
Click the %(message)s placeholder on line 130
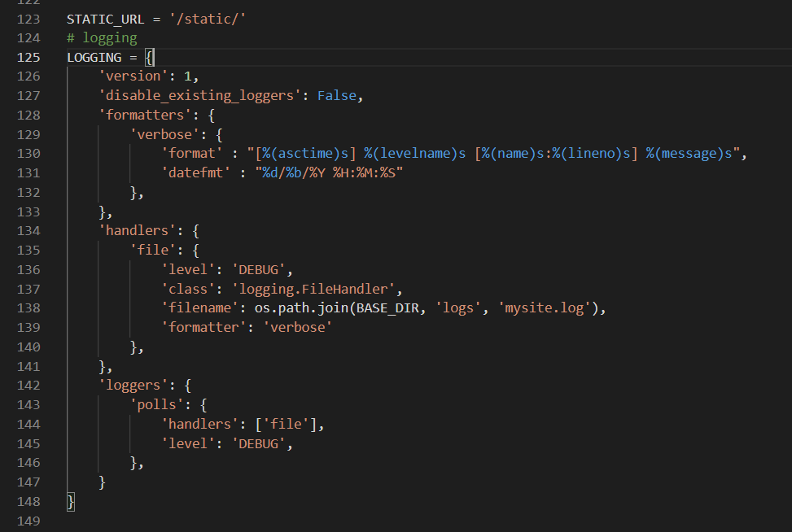coord(689,154)
